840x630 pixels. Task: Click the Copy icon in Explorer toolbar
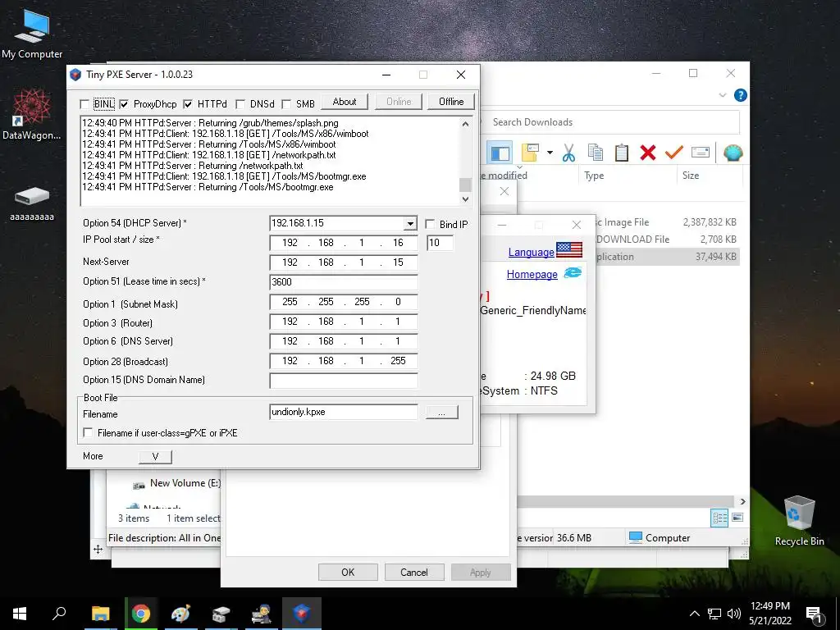(596, 153)
